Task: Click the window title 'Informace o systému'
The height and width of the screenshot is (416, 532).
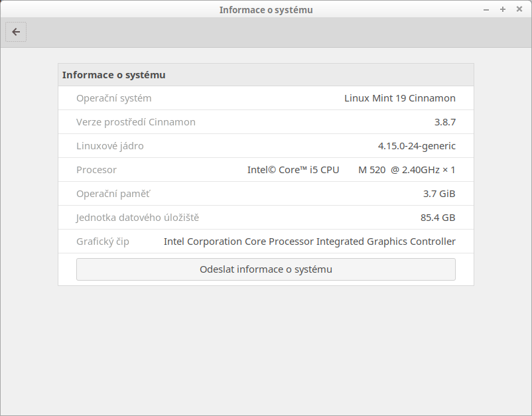Action: click(x=266, y=10)
